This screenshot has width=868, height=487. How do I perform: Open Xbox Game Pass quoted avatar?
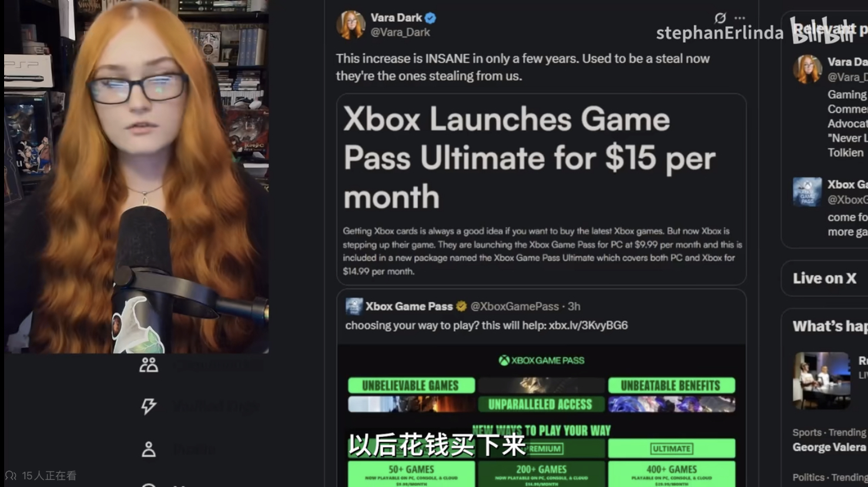(x=354, y=306)
